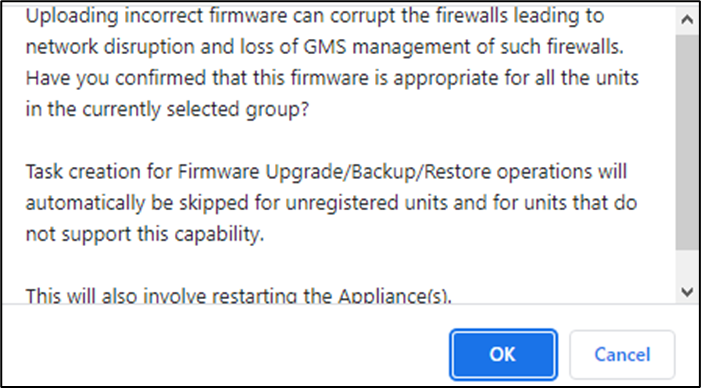Click the line 'in the currently selected group?'
The height and width of the screenshot is (388, 701).
[x=167, y=110]
